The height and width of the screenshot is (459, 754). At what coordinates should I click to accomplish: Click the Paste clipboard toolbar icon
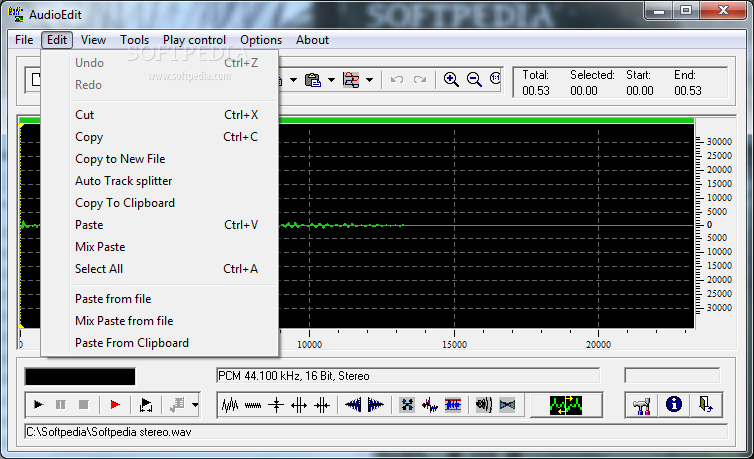click(313, 80)
